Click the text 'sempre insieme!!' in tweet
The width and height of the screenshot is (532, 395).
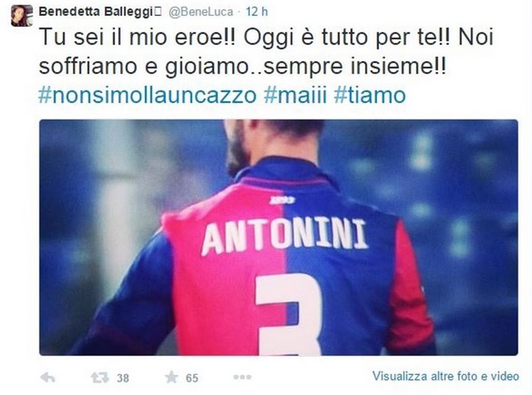point(355,66)
